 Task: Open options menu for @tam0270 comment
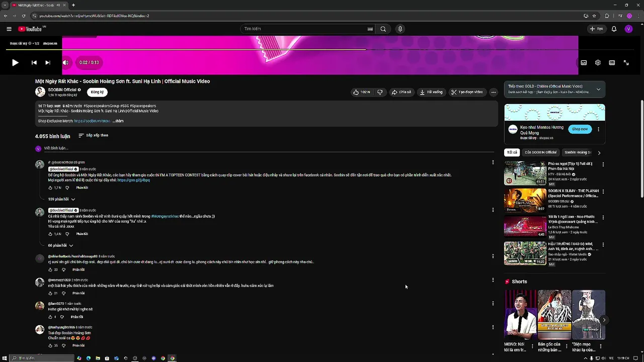(x=493, y=303)
